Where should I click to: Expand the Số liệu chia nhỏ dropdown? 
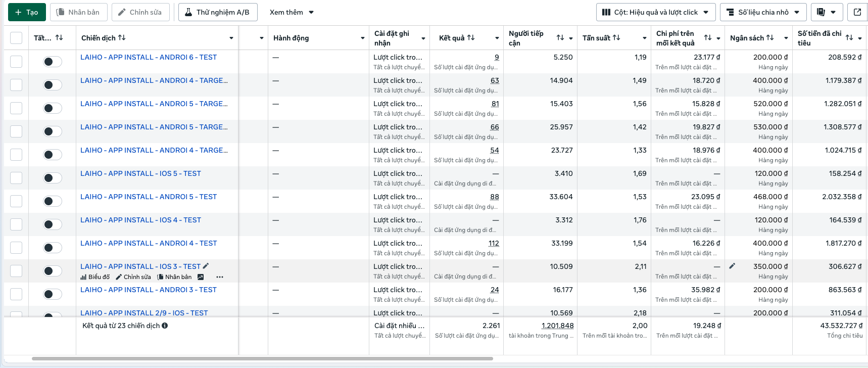point(763,12)
